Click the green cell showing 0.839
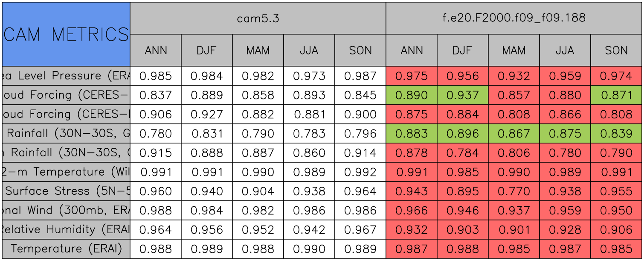This screenshot has height=261, width=644. click(616, 134)
